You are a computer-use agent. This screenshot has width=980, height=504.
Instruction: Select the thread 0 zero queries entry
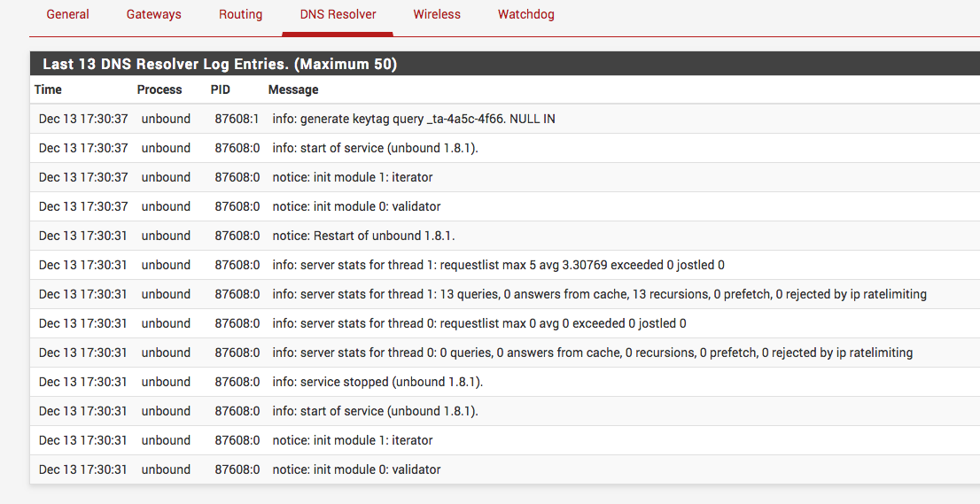(592, 353)
